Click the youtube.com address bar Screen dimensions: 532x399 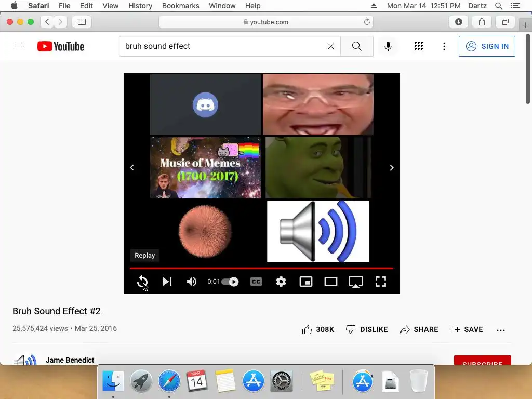coord(266,22)
